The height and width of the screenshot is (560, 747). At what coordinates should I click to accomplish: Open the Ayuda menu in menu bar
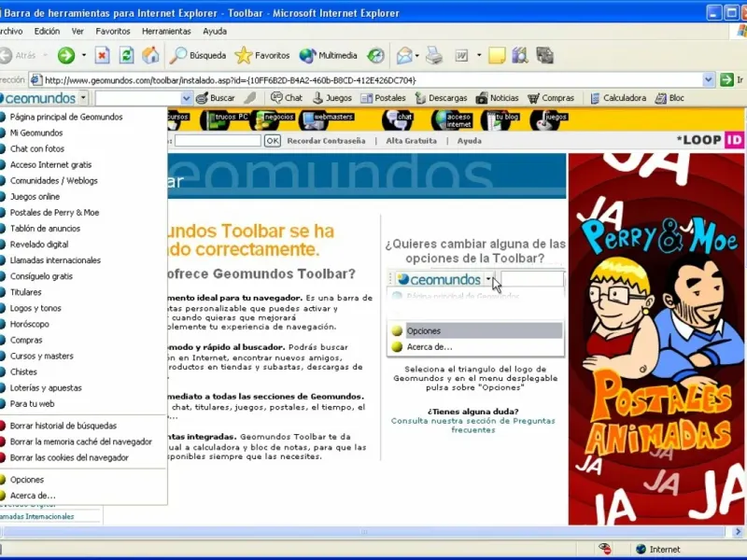(215, 32)
